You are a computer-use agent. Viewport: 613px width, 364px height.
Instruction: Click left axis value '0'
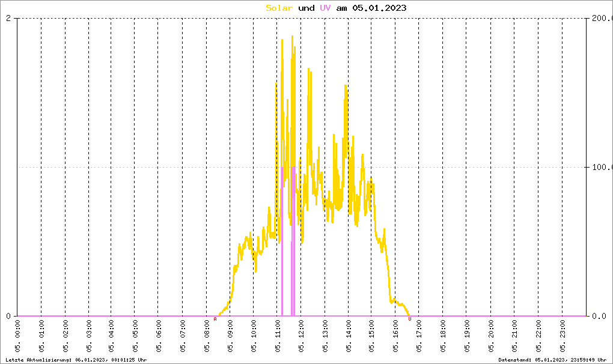pos(8,316)
